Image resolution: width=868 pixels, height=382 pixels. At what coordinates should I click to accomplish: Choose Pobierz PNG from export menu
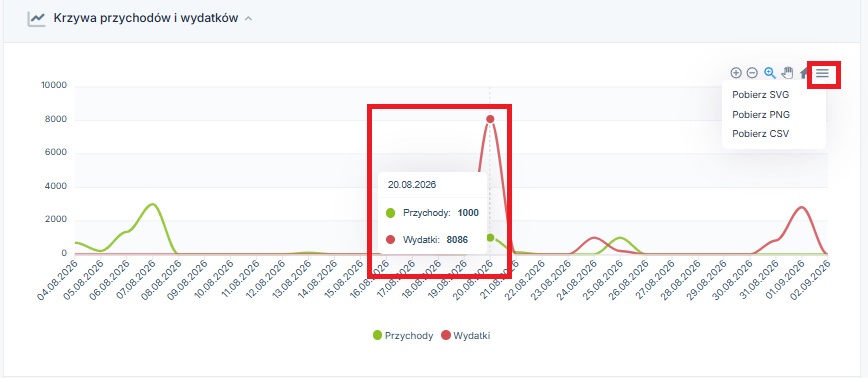761,115
